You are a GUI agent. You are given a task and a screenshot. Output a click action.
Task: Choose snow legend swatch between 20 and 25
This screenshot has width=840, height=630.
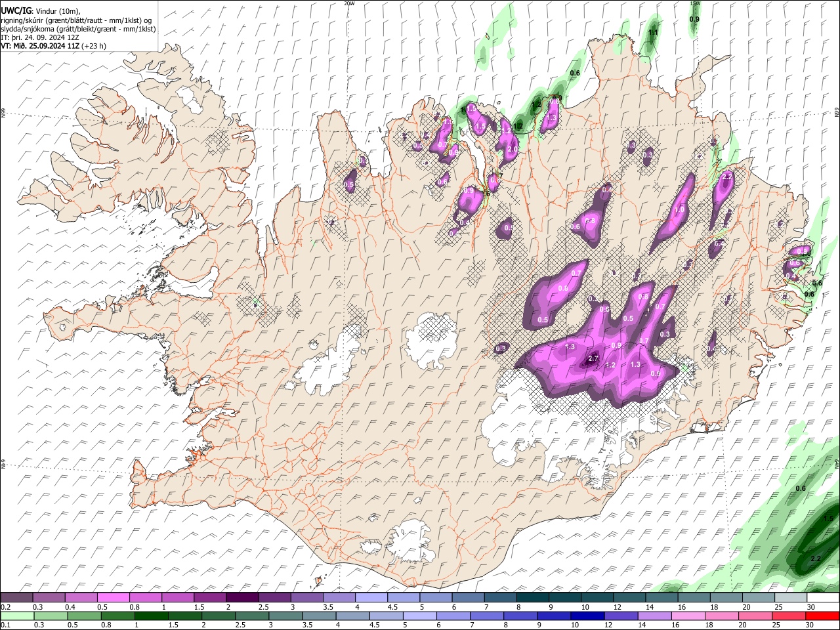759,597
